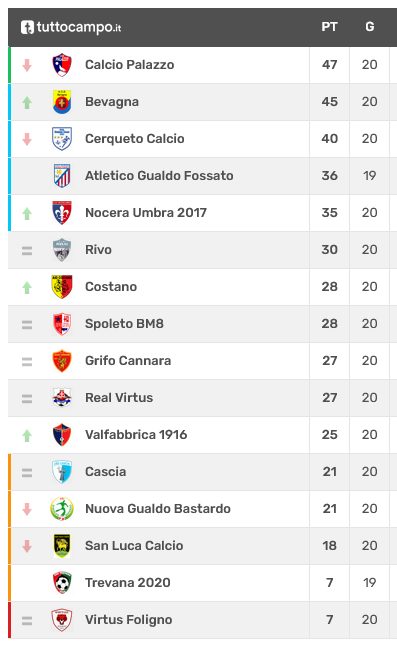This screenshot has height=648, width=397.
Task: Open Calcio Palazzo team crest
Action: (x=62, y=65)
